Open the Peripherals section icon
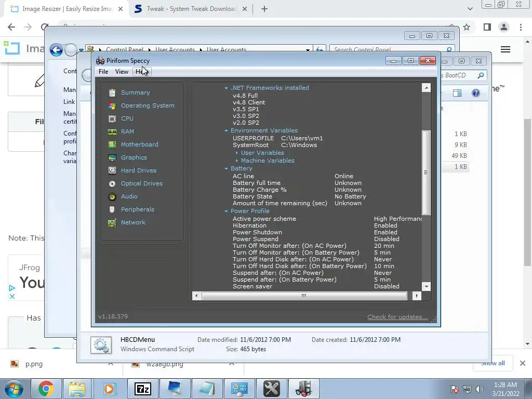 point(112,209)
